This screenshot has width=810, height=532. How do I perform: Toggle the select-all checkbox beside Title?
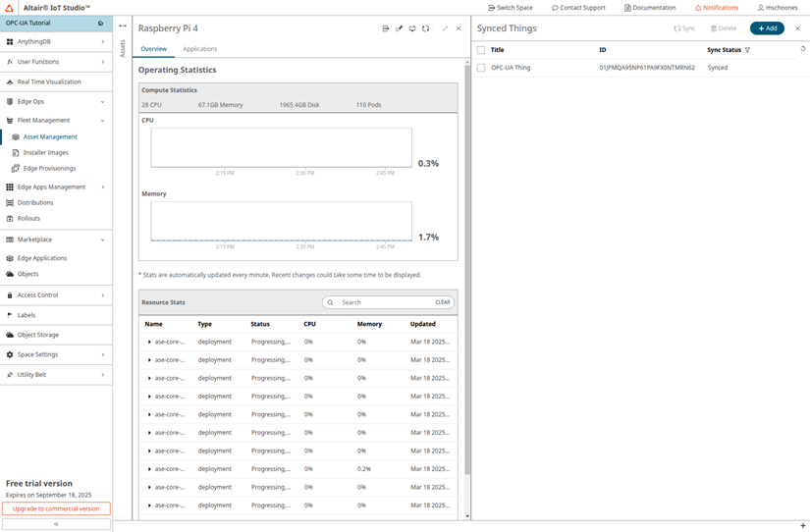click(481, 50)
